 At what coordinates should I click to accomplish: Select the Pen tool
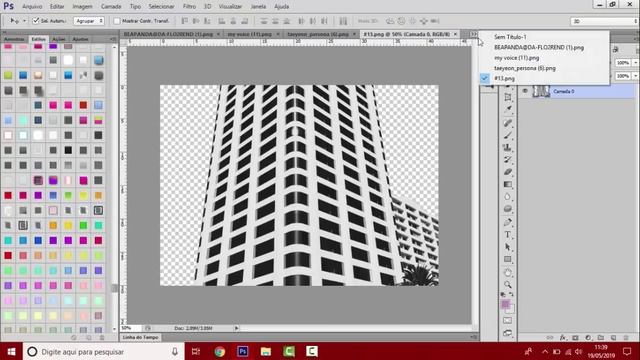point(508,222)
